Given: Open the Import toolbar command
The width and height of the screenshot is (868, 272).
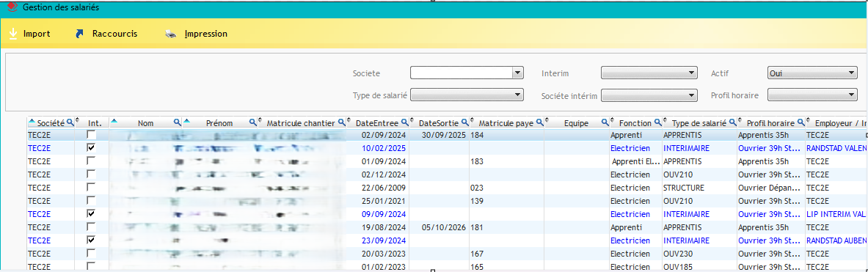Looking at the screenshot, I should click(x=30, y=34).
